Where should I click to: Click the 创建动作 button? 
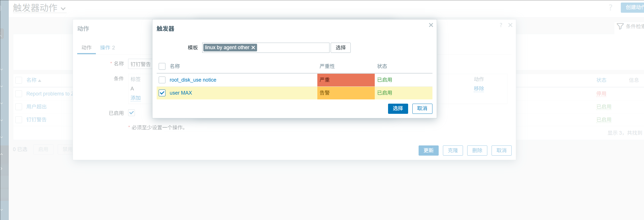tap(632, 8)
